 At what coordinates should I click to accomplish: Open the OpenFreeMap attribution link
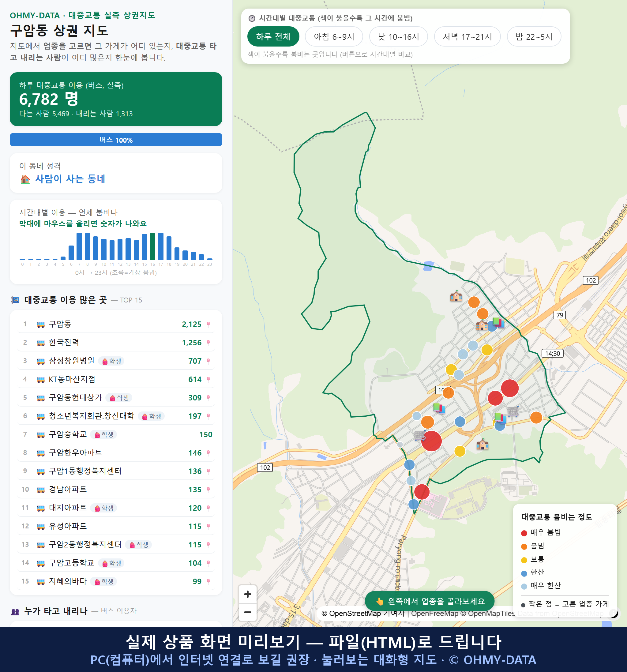point(435,614)
